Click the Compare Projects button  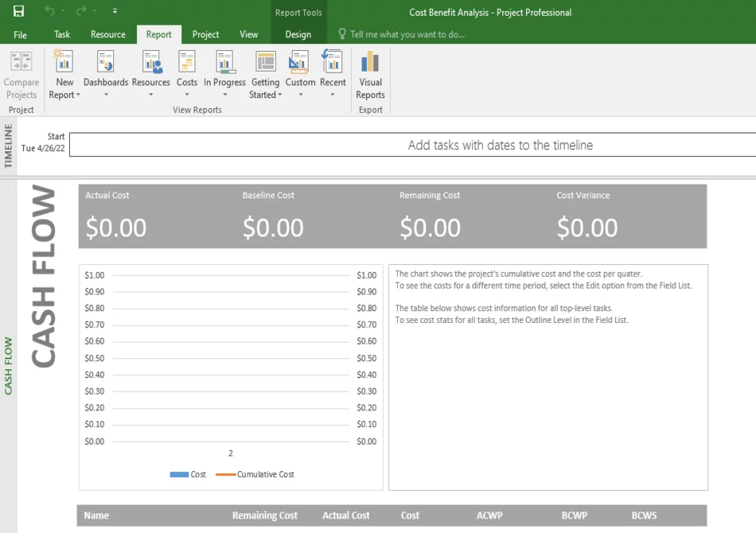click(21, 76)
